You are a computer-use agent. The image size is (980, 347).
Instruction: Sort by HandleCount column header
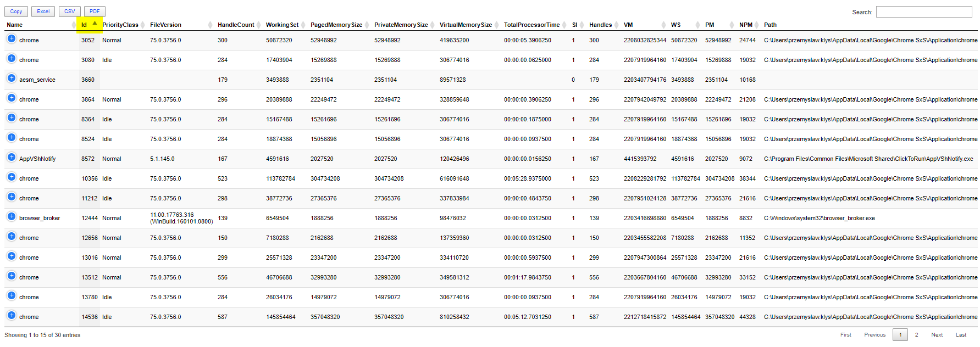tap(236, 25)
